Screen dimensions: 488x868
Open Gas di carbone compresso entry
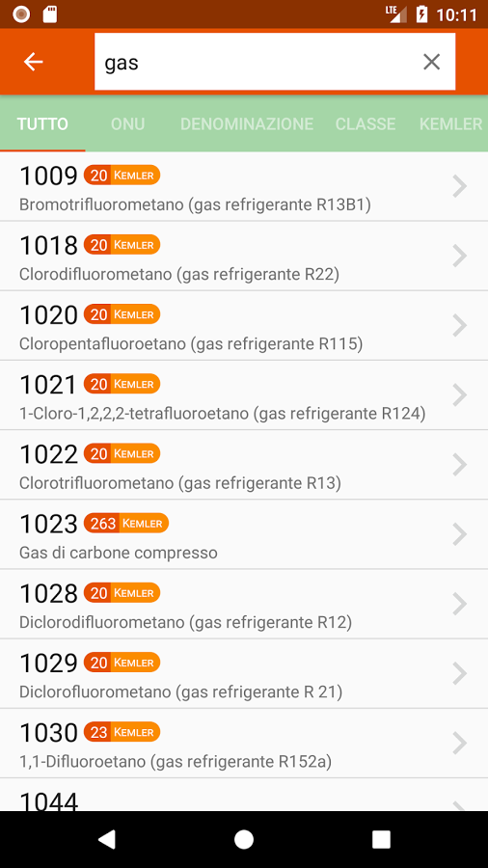point(244,534)
